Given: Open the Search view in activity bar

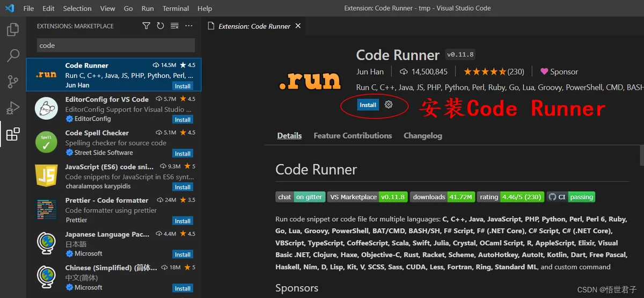Looking at the screenshot, I should 13,55.
